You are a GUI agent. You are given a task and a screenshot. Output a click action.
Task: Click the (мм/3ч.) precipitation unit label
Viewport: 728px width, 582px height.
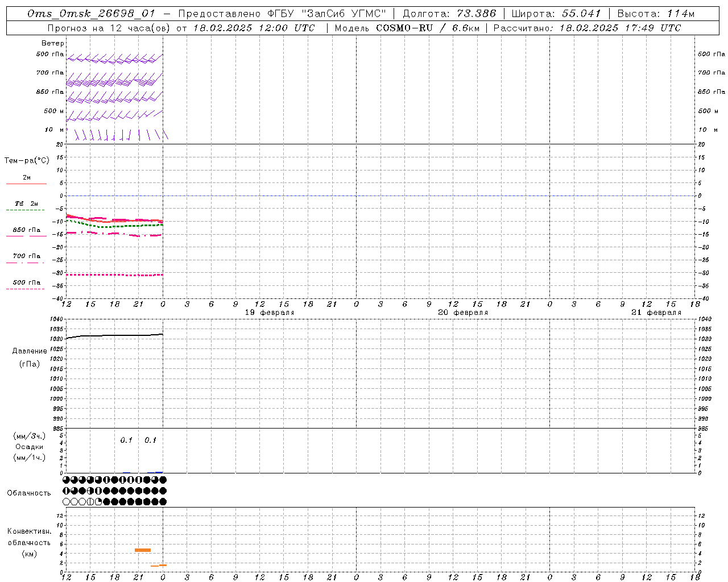30,436
